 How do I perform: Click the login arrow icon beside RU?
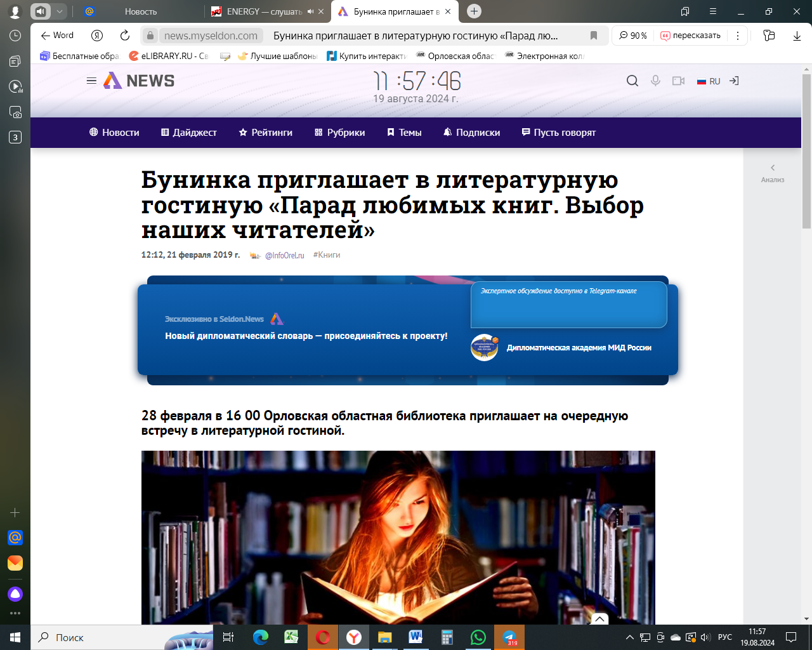(734, 81)
